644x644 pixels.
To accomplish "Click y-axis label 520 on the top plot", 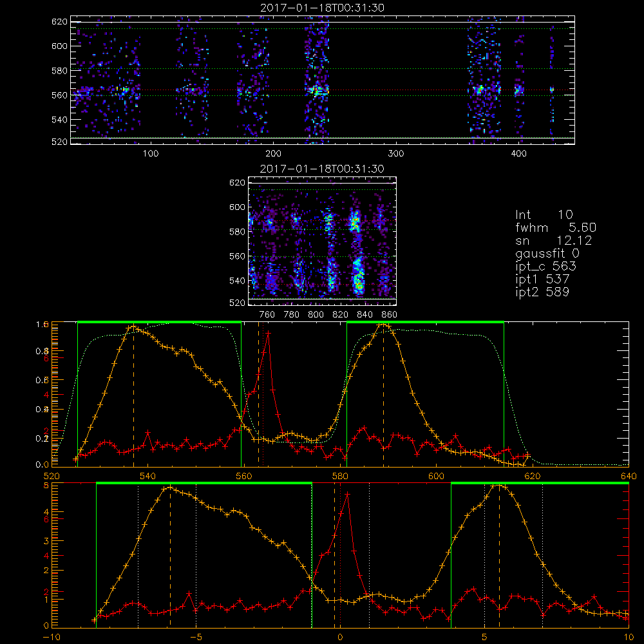I will tap(59, 142).
